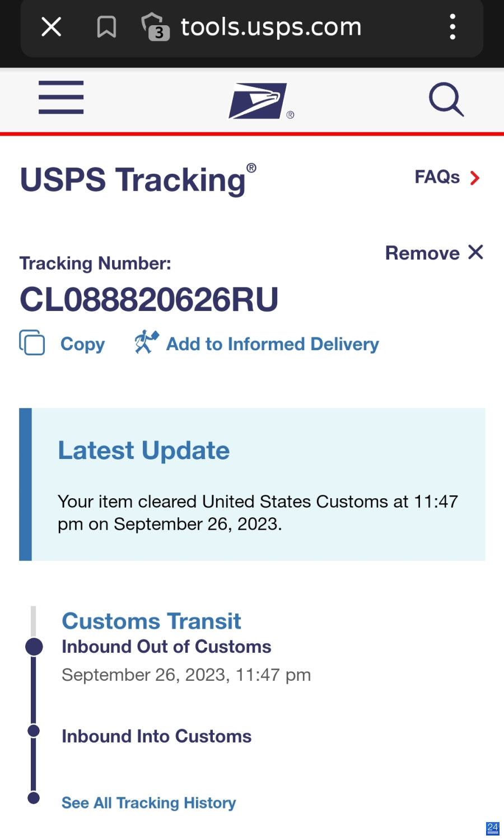Expand FAQs using the red chevron
504x840 pixels.
click(x=475, y=178)
